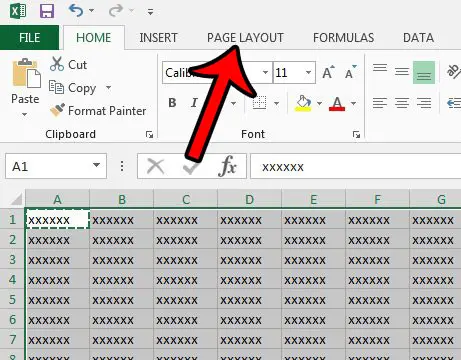This screenshot has height=360, width=461.
Task: Toggle bold formatting
Action: (x=172, y=103)
